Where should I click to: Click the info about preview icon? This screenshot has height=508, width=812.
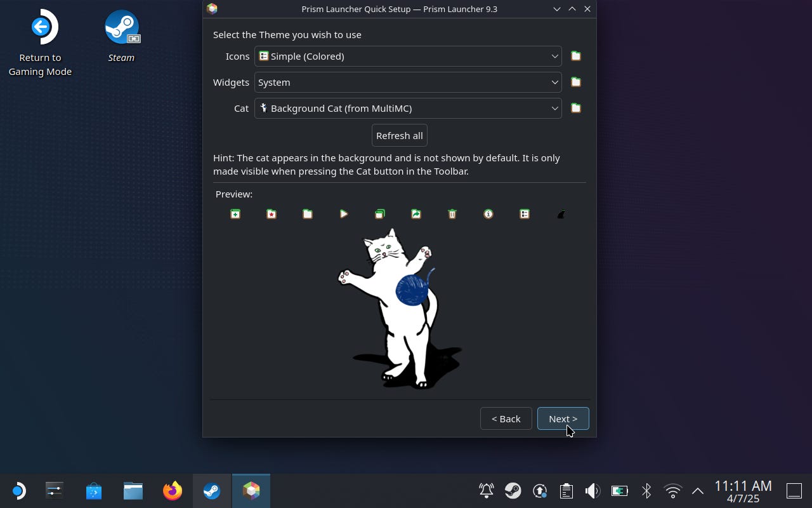coord(488,214)
